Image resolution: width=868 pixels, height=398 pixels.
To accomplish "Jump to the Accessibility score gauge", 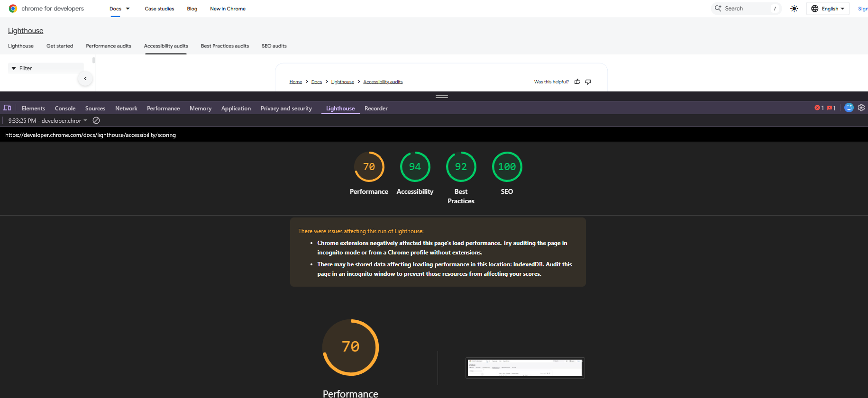I will tap(415, 167).
